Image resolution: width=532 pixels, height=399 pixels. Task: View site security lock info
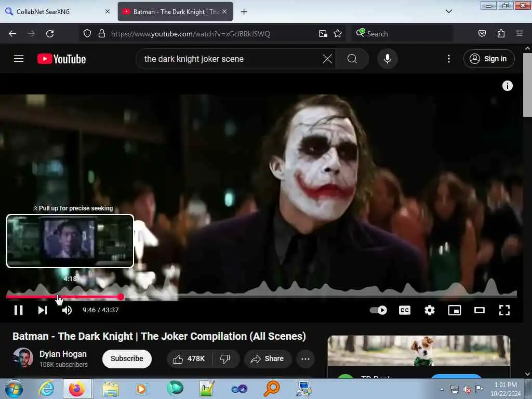(101, 34)
